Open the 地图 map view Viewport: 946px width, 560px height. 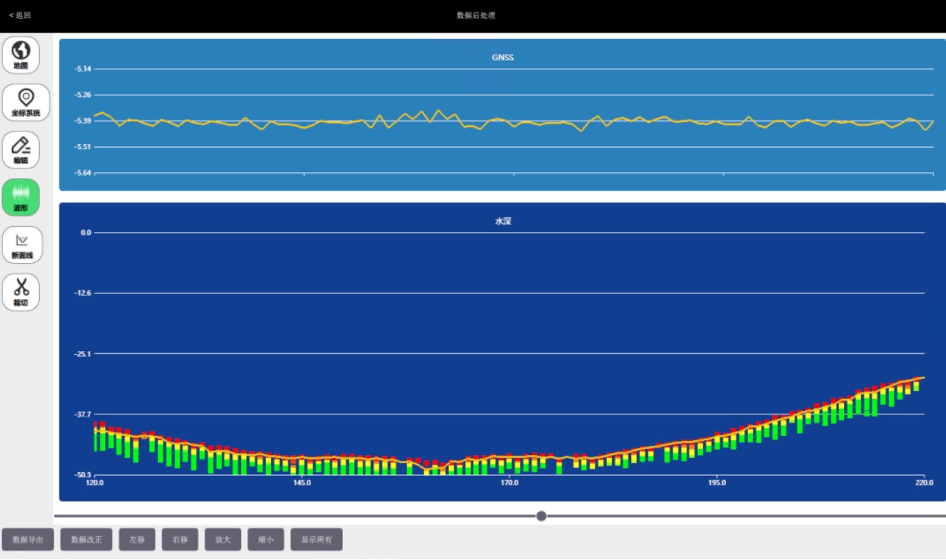tap(21, 55)
